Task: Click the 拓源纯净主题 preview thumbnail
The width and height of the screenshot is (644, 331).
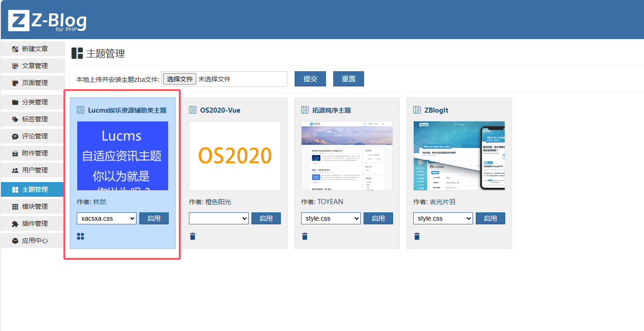Action: pos(347,156)
